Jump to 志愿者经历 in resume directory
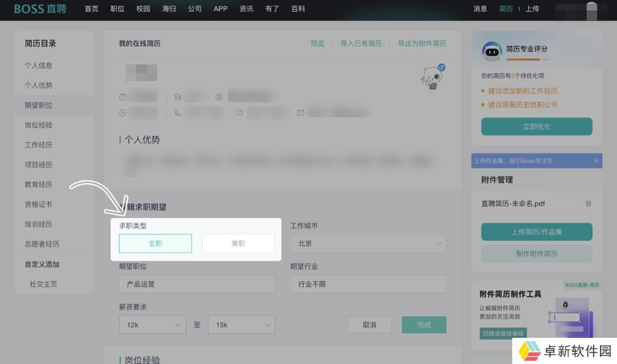This screenshot has height=364, width=617. pos(42,244)
